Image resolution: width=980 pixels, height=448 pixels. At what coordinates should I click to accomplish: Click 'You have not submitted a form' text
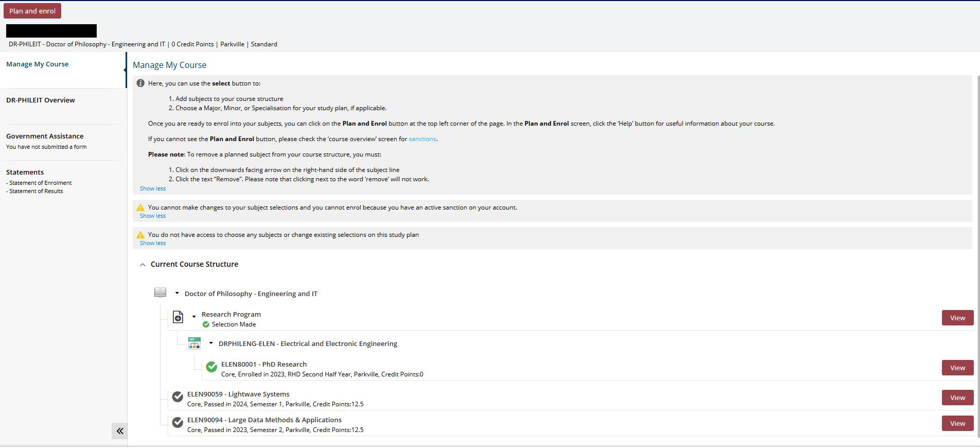tap(46, 147)
